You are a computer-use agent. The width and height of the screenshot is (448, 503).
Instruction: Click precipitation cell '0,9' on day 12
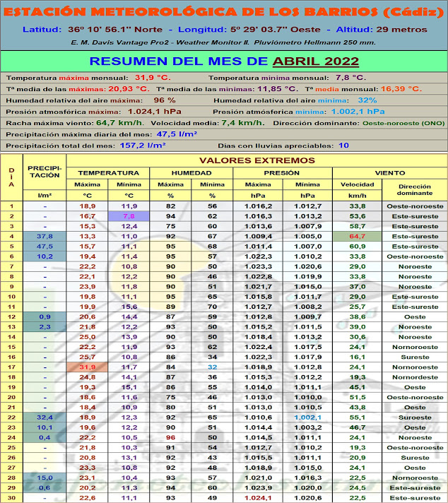[45, 316]
